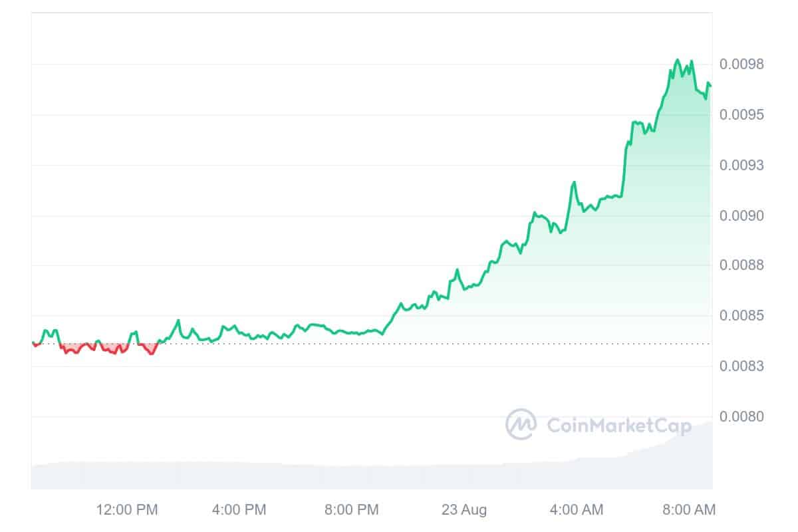Click the 0.0085 price axis label
Screen dimensions: 798x532
(741, 316)
